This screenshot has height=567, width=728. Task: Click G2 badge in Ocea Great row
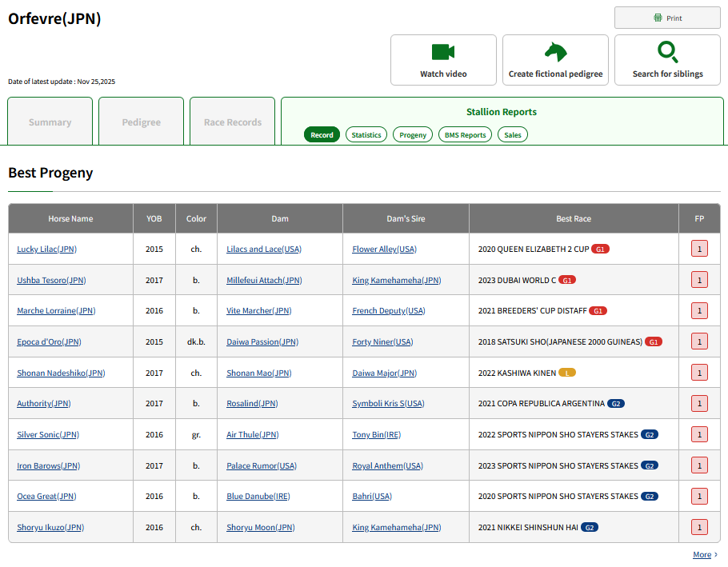[x=650, y=497]
